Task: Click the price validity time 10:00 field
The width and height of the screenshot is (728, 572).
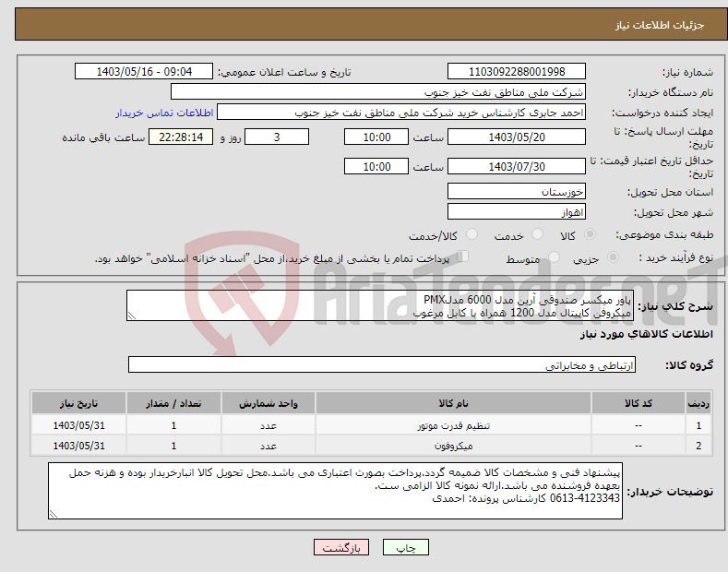Action: [x=376, y=166]
